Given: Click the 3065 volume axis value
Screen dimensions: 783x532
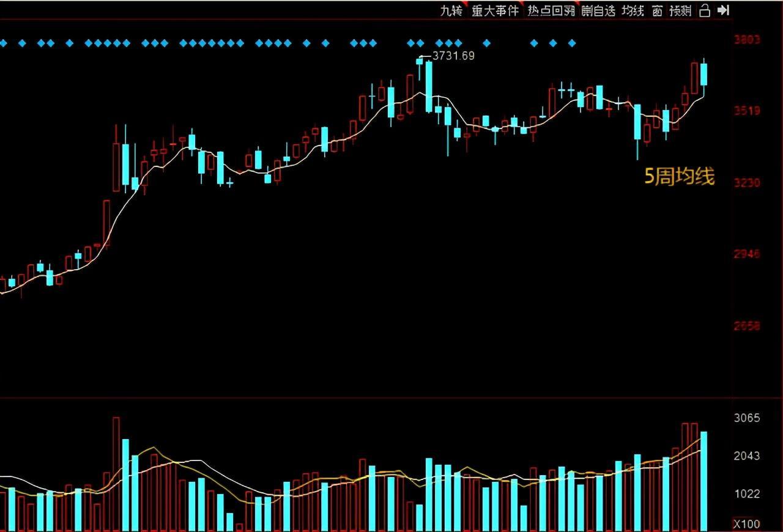Looking at the screenshot, I should tap(747, 418).
